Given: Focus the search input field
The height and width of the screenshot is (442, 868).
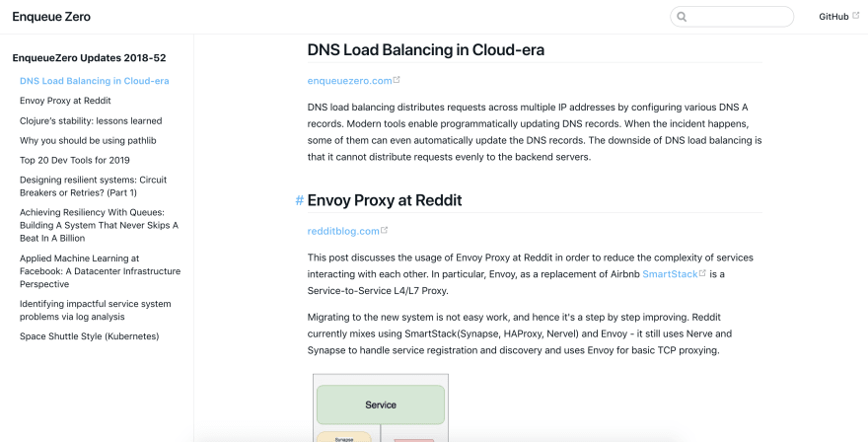Looking at the screenshot, I should point(731,17).
